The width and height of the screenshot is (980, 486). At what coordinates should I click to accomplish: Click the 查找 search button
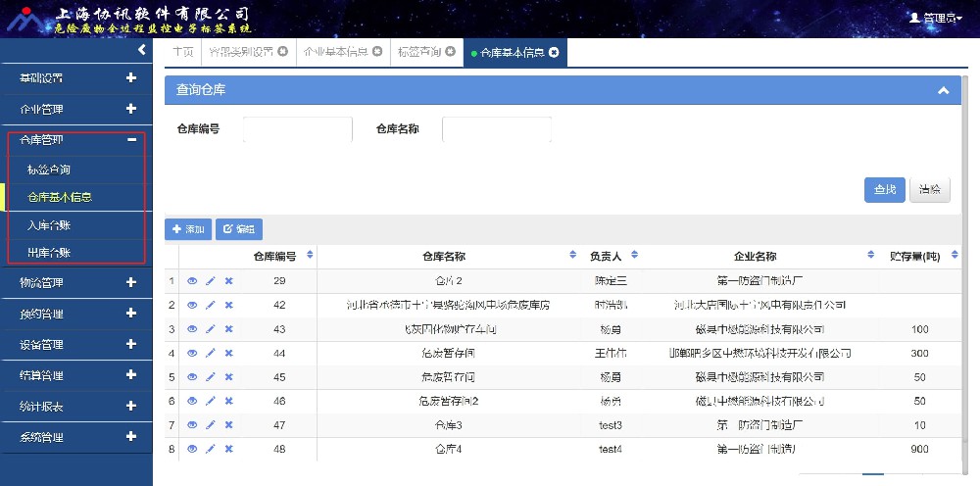[x=884, y=190]
